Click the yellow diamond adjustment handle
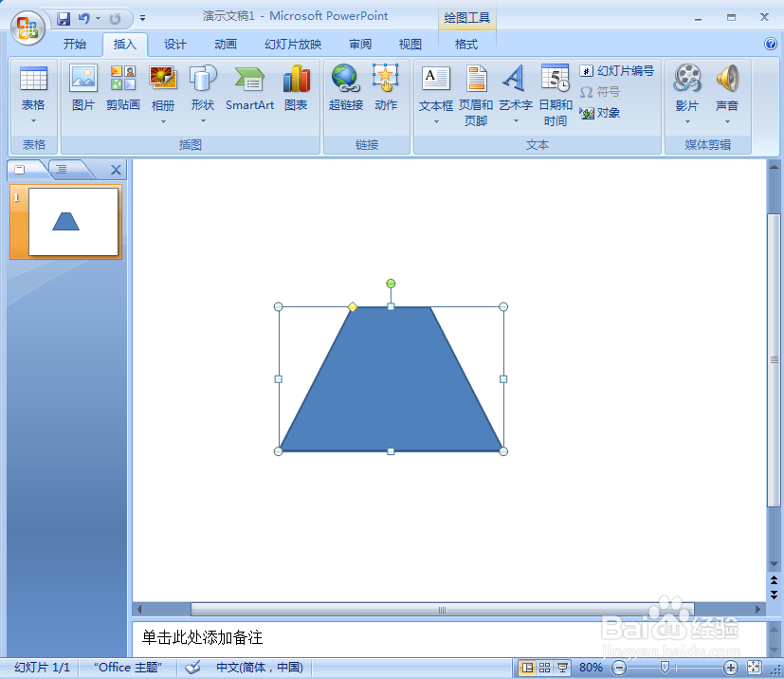784x679 pixels. [x=353, y=306]
